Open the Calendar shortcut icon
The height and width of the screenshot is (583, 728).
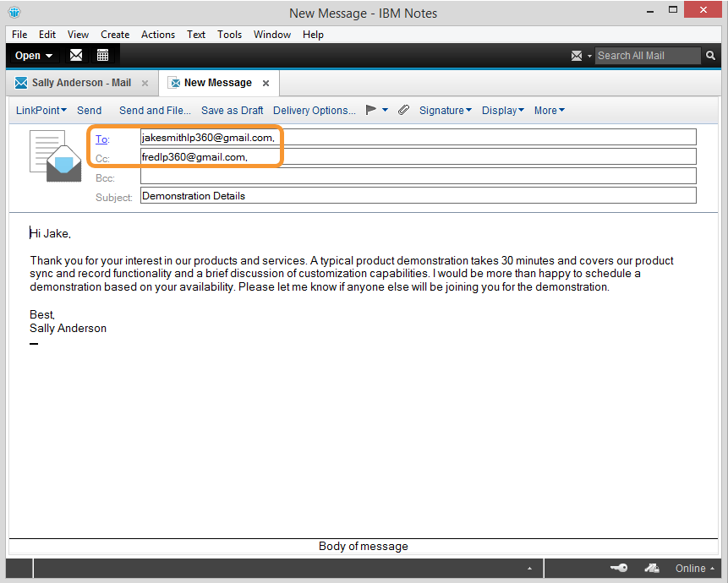pyautogui.click(x=102, y=56)
